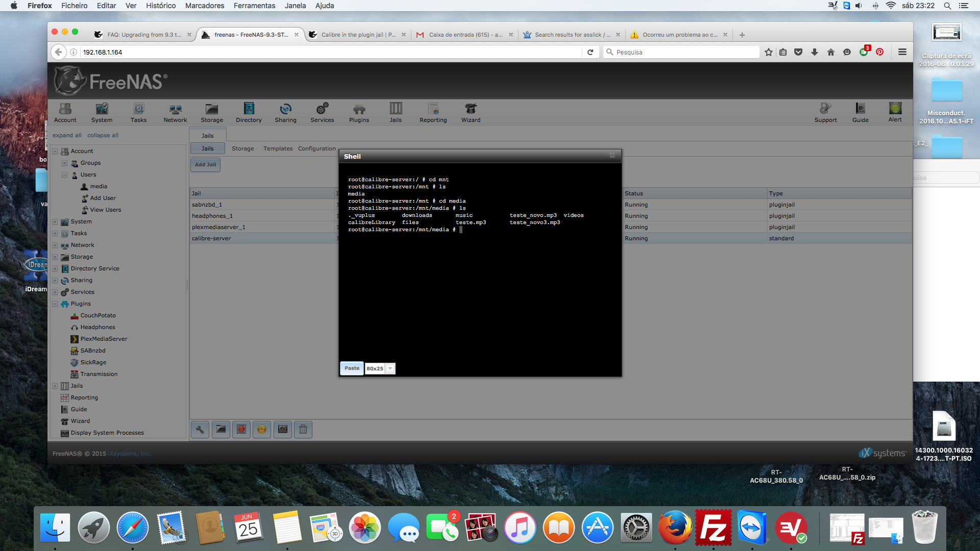Screen dimensions: 980x551
Task: Open Network in the FreeNAS top toolbar
Action: pos(175,113)
